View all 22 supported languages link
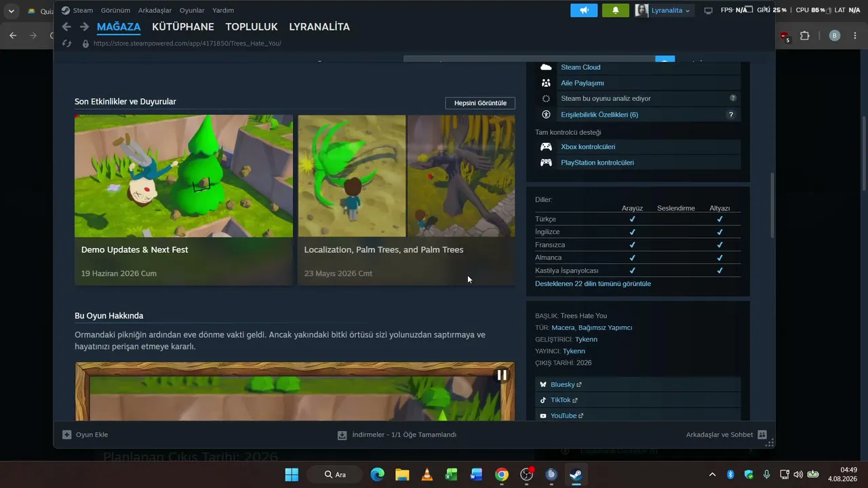Viewport: 868px width, 488px height. coord(593,283)
